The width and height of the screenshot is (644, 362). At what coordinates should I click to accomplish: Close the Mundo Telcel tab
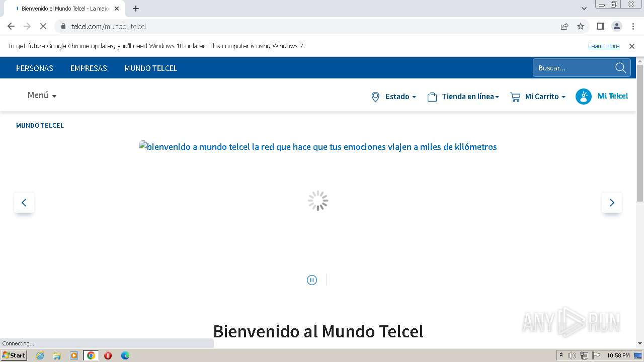pyautogui.click(x=117, y=9)
